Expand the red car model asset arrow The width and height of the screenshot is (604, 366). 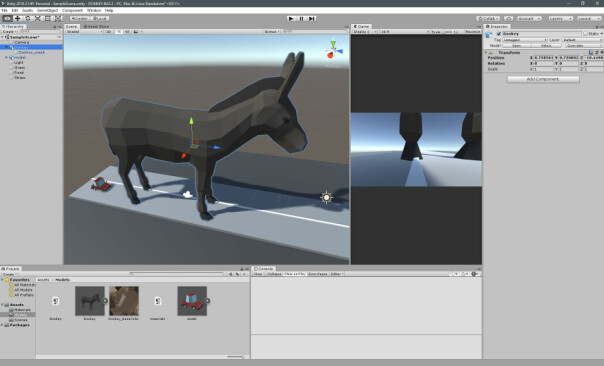[207, 301]
